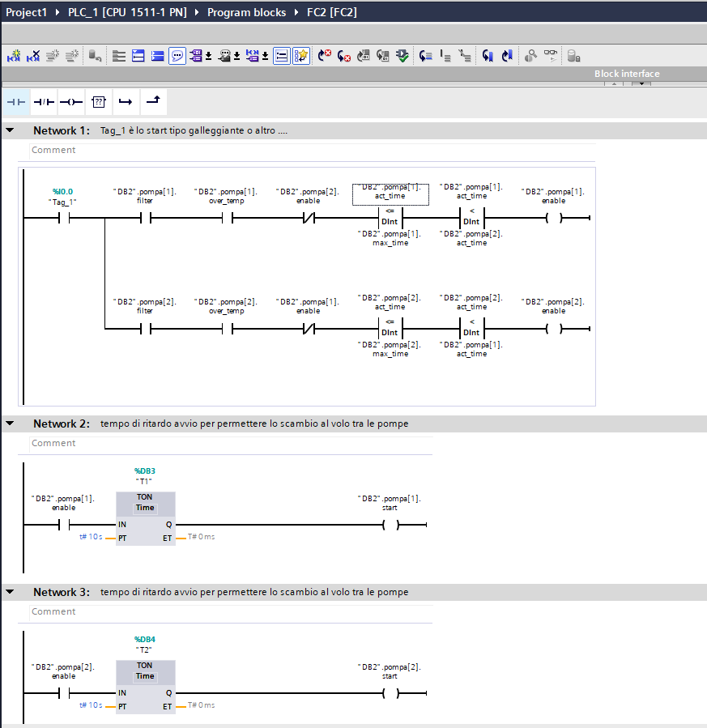Click the Block interface bar
The image size is (707, 728).
pyautogui.click(x=627, y=74)
